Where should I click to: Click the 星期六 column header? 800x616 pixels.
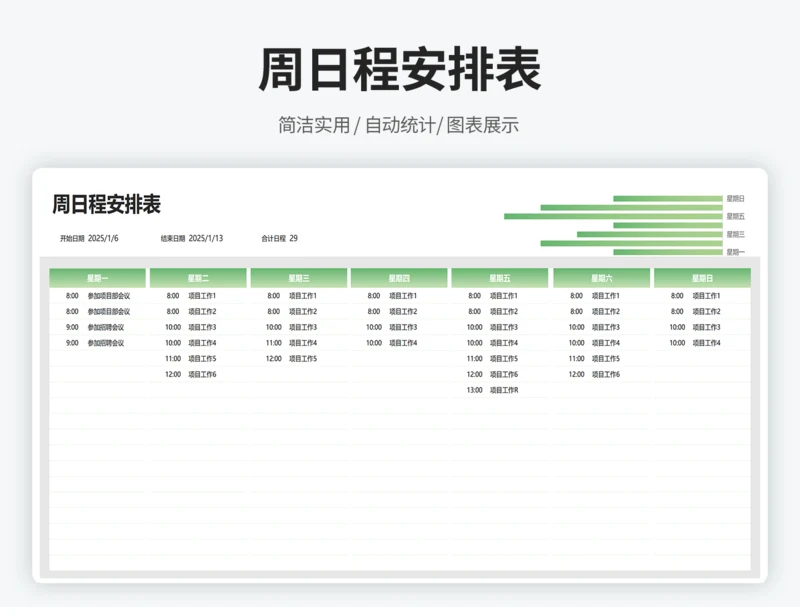click(602, 278)
